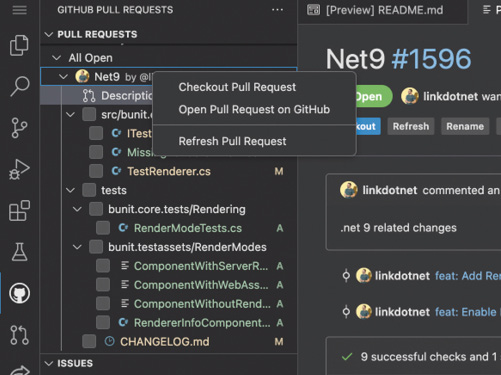This screenshot has height=375, width=501.
Task: Tick the checkbox for TestRenderer.cs
Action: click(x=96, y=171)
